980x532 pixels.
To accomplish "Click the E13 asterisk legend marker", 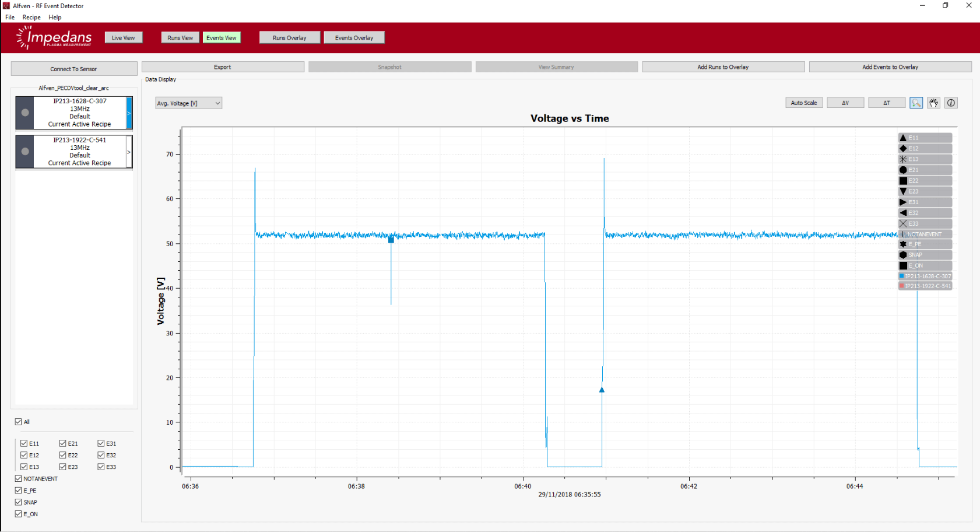I will click(903, 159).
